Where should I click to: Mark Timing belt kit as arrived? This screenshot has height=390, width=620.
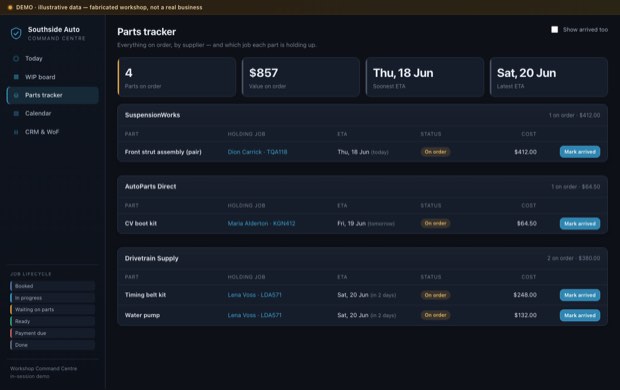pyautogui.click(x=580, y=295)
